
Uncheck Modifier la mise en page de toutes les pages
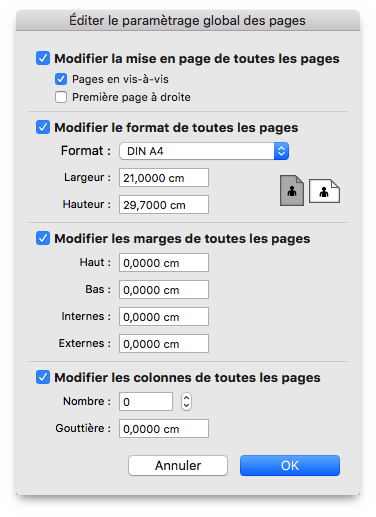[x=43, y=58]
